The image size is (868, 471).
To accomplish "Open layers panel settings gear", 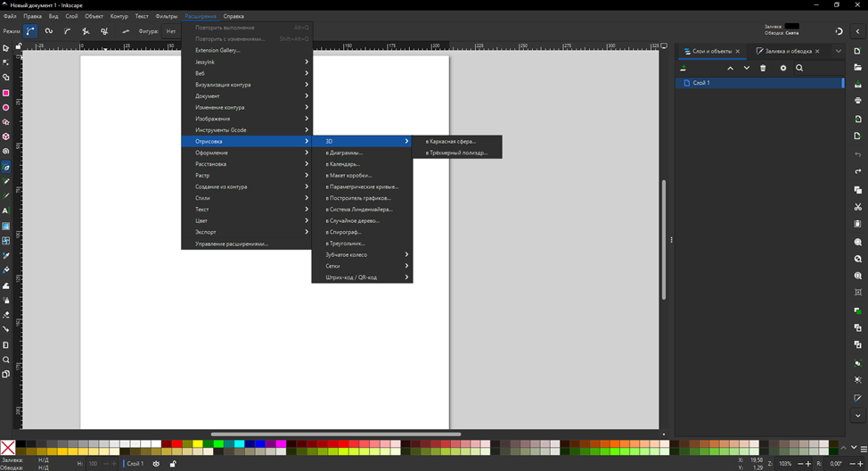I will (782, 68).
